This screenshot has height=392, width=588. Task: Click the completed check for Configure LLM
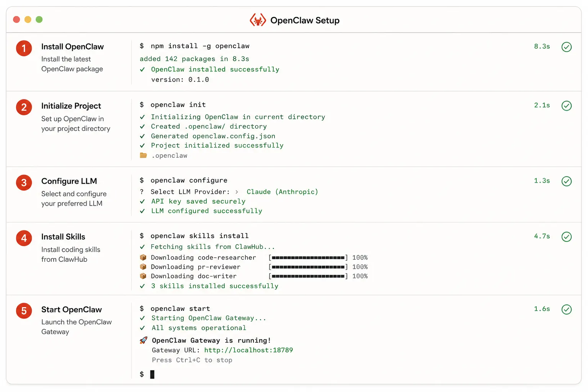[567, 181]
